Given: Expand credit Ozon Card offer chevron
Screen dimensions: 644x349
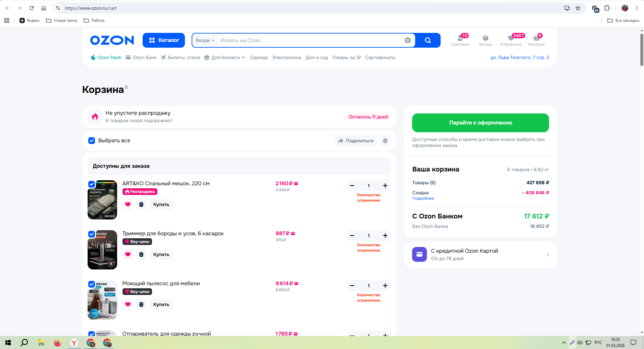Looking at the screenshot, I should [548, 255].
